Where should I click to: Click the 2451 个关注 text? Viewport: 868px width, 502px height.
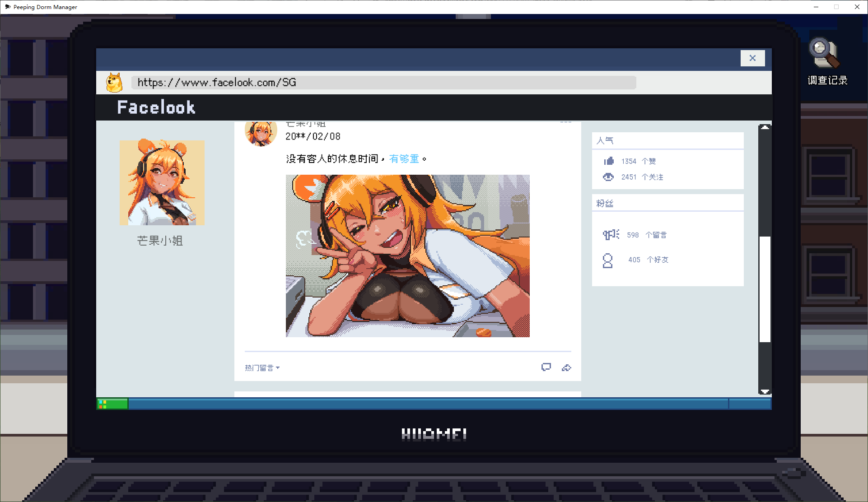click(642, 177)
